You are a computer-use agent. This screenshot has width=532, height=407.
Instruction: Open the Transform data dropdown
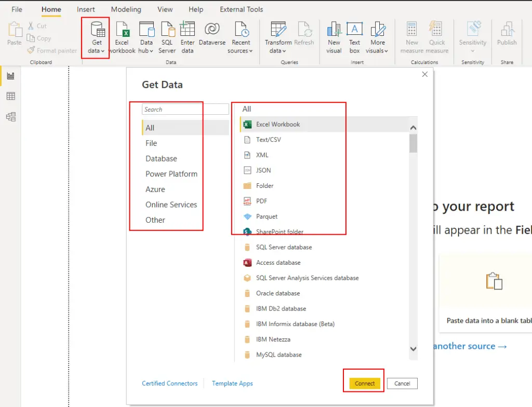[278, 50]
